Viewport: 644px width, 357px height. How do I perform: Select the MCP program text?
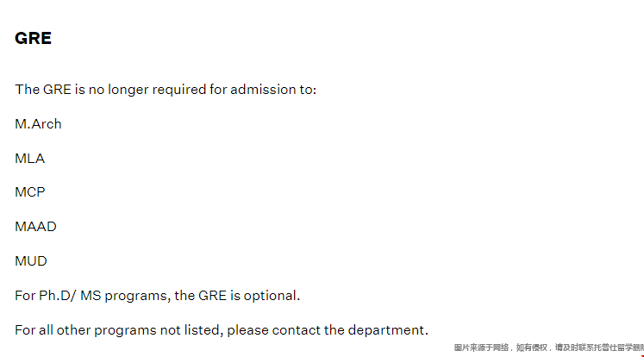point(30,192)
